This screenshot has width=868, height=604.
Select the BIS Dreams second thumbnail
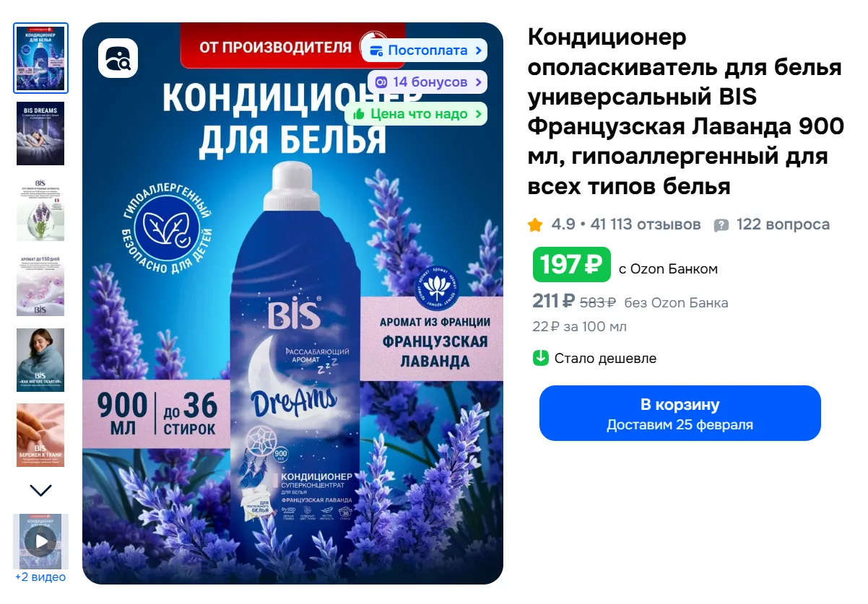pyautogui.click(x=40, y=134)
